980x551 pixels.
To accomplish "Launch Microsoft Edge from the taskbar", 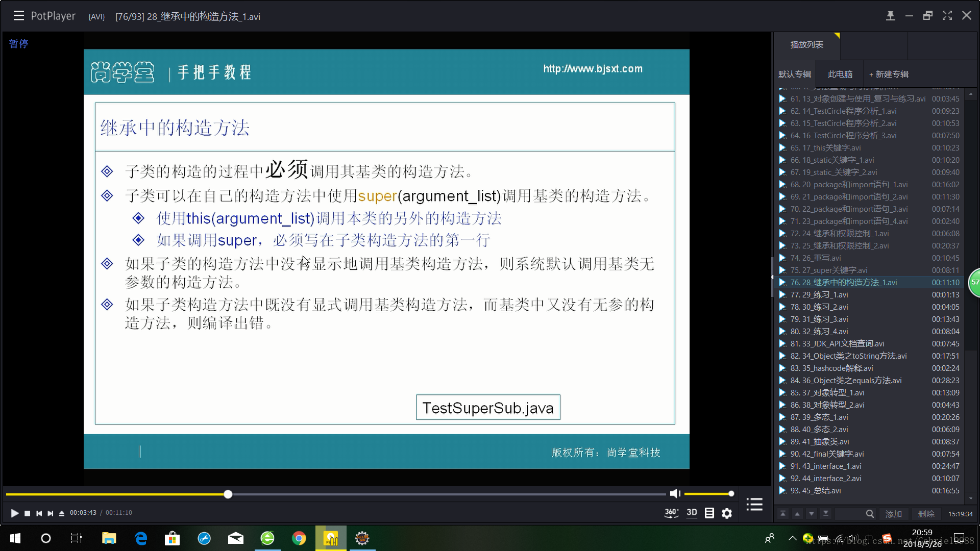I will click(x=141, y=539).
